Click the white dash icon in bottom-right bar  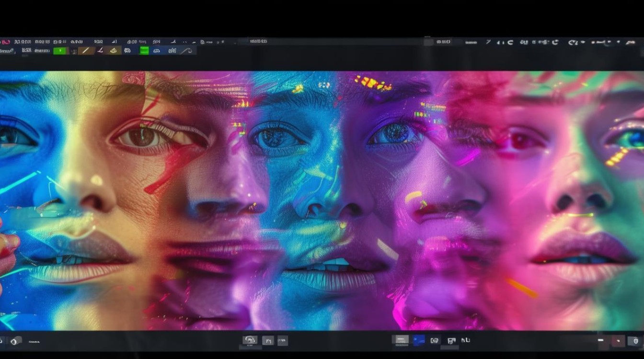(601, 340)
